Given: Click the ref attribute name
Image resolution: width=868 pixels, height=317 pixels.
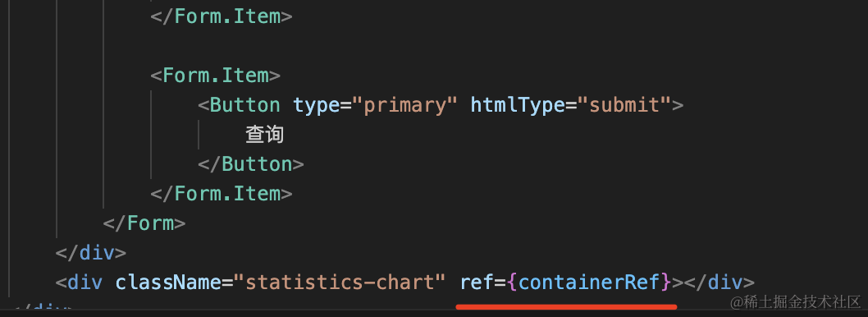Looking at the screenshot, I should click(x=477, y=282).
